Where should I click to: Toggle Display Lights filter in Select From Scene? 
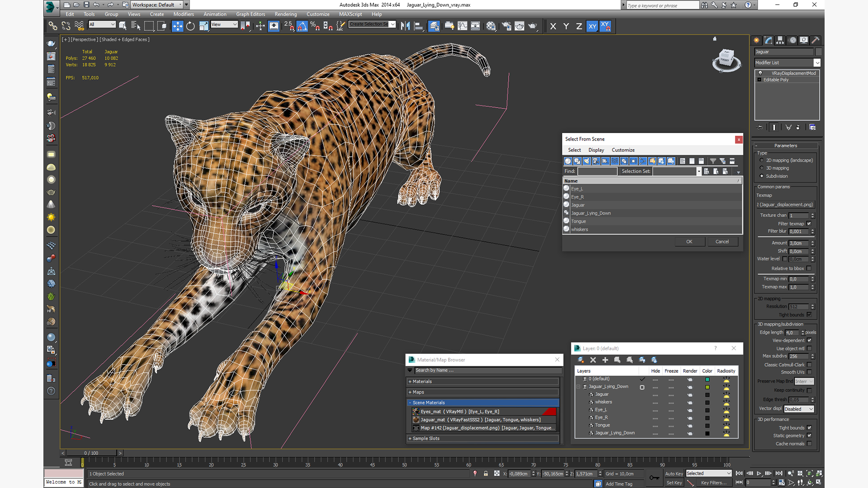pyautogui.click(x=587, y=161)
